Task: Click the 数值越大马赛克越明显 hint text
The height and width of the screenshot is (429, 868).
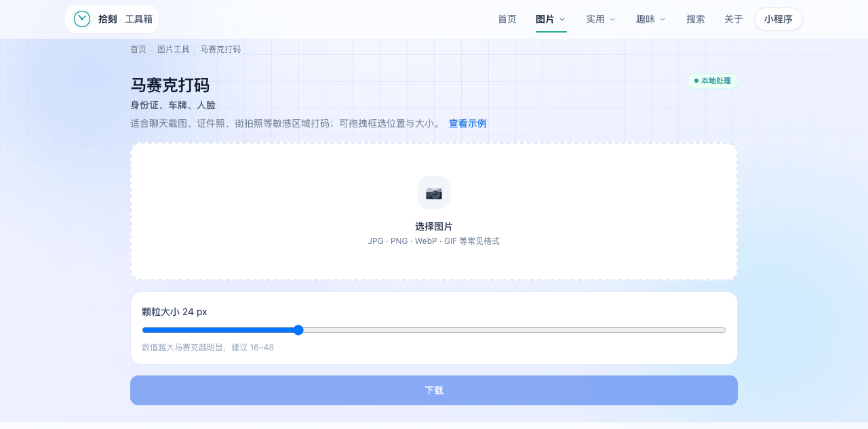Action: click(x=208, y=348)
